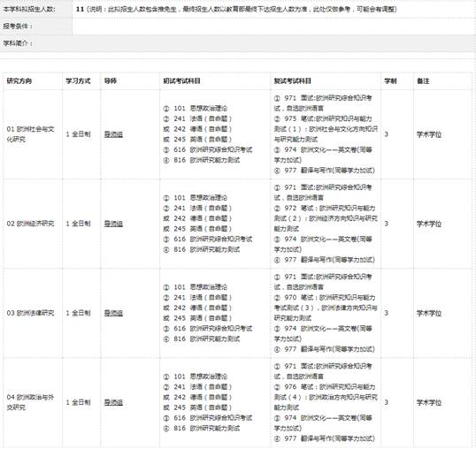
Task: Click the 复试考试科目 column header
Action: 292,81
